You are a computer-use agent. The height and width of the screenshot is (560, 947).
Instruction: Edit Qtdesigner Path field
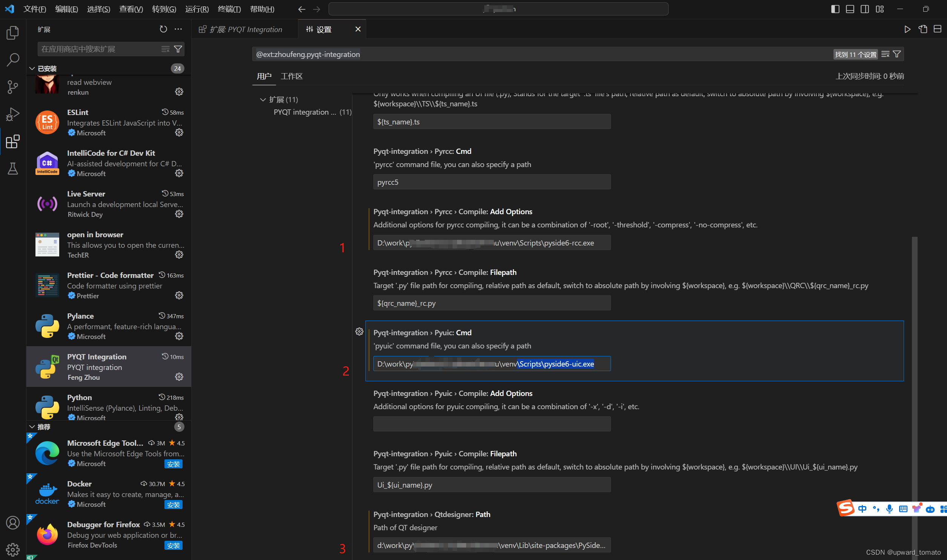[492, 545]
